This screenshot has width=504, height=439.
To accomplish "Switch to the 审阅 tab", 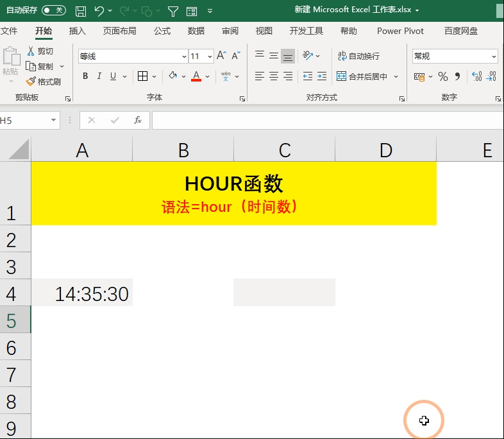I will point(230,31).
